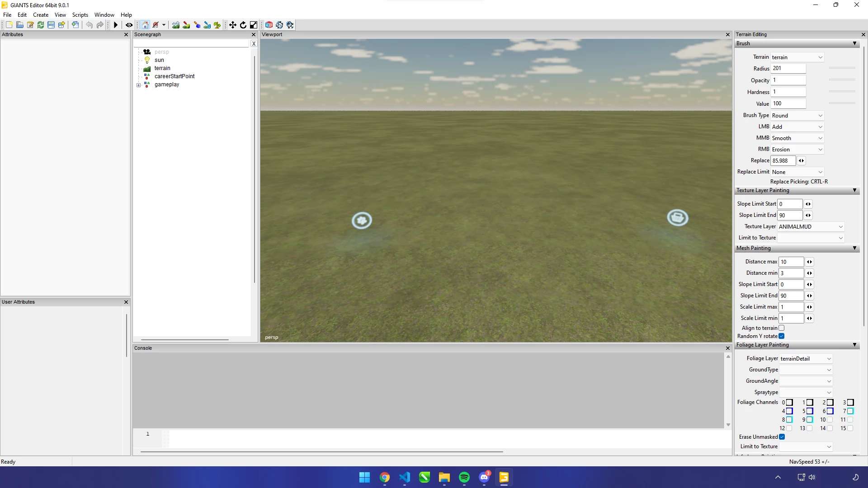868x488 pixels.
Task: Open the Brush Type dropdown
Action: click(797, 116)
